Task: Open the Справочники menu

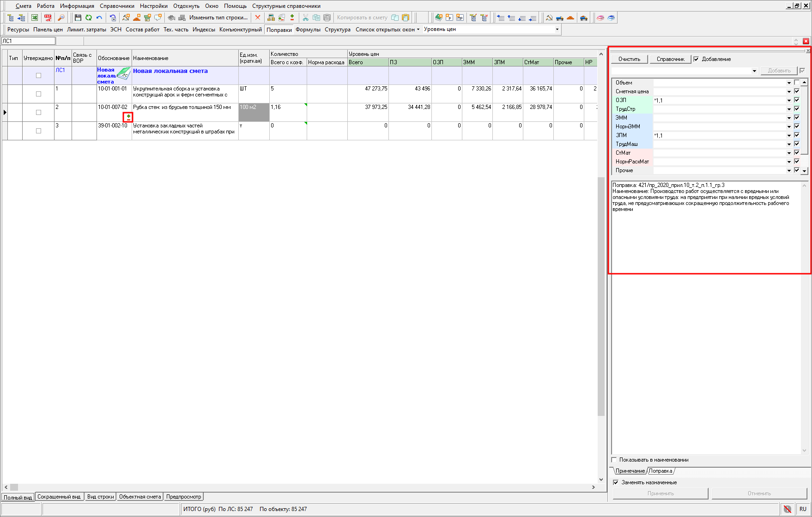Action: (117, 6)
